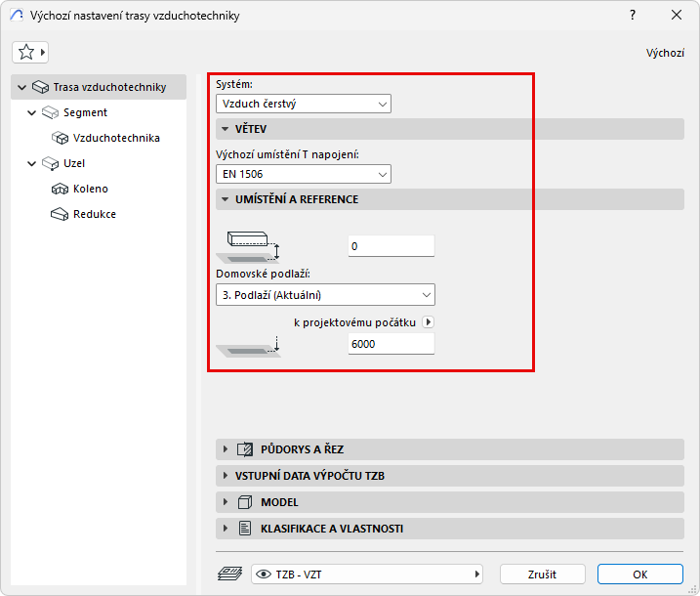
Task: Expand the MODEL panel
Action: (226, 502)
